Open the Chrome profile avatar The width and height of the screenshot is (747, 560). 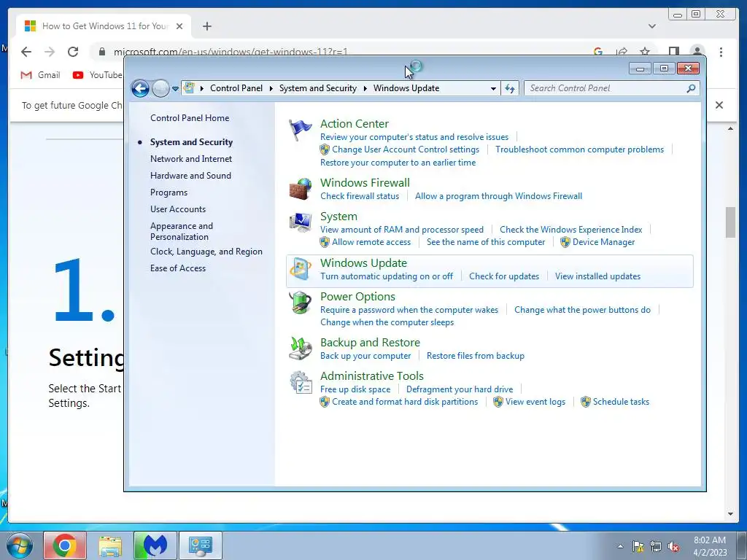697,52
